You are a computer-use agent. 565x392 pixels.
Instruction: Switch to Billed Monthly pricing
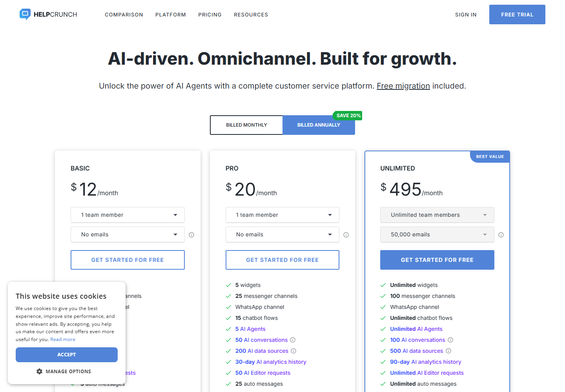pos(246,125)
